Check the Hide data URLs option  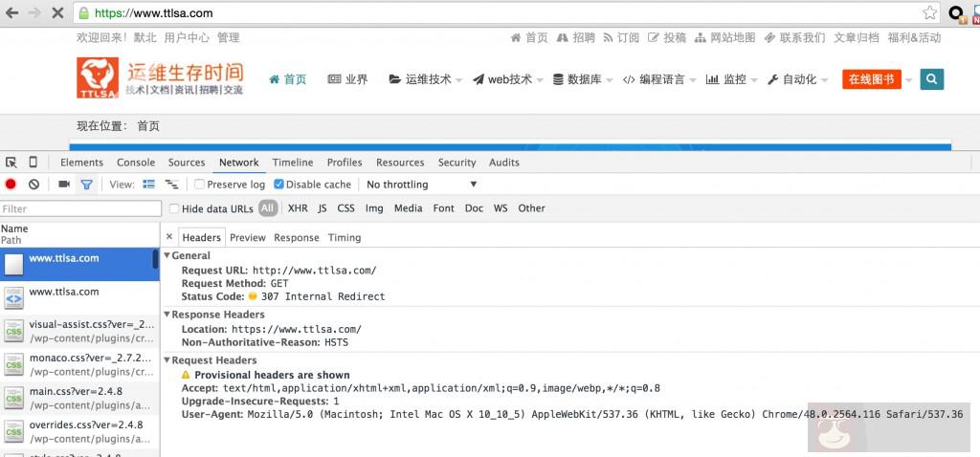tap(174, 208)
